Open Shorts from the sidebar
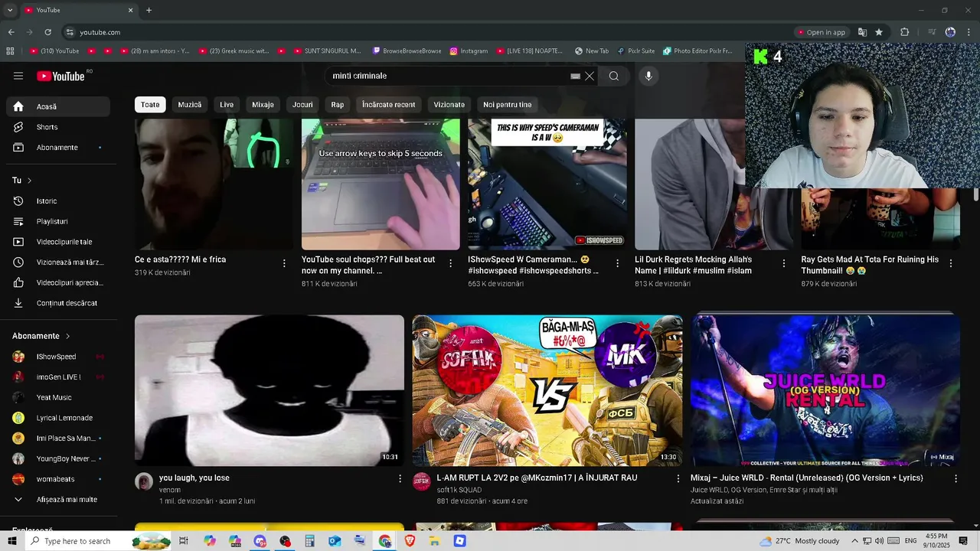This screenshot has width=980, height=551. tap(57, 127)
